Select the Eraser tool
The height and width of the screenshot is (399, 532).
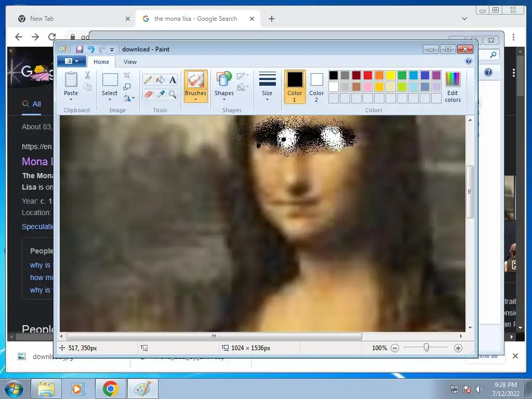[148, 94]
